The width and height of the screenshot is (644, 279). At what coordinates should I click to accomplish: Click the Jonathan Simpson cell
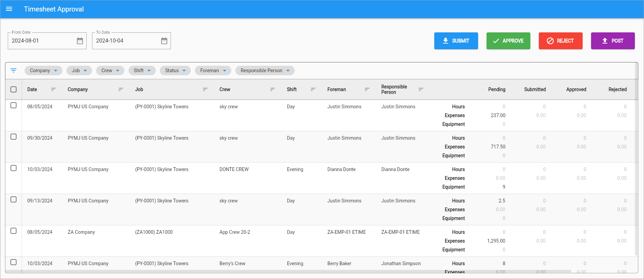(401, 263)
